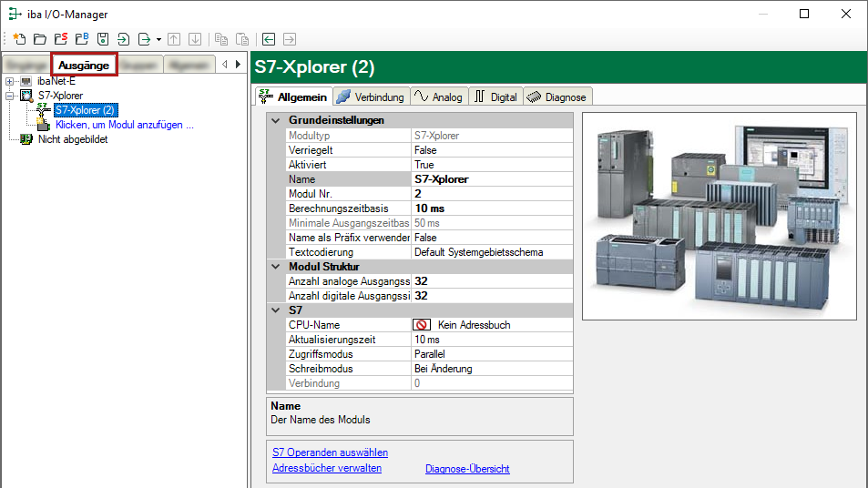The width and height of the screenshot is (868, 488).
Task: Collapse the Modul Struktur section
Action: pyautogui.click(x=276, y=267)
